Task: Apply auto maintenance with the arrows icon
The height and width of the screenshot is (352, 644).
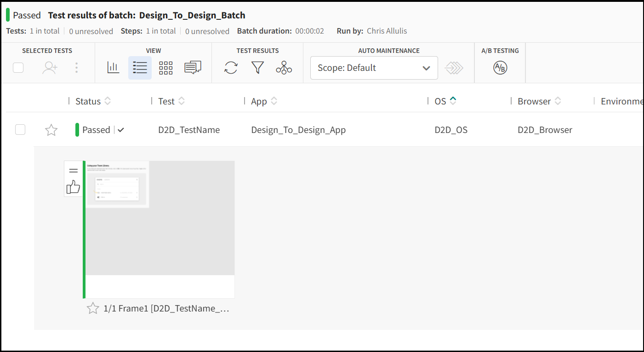Action: tap(454, 68)
